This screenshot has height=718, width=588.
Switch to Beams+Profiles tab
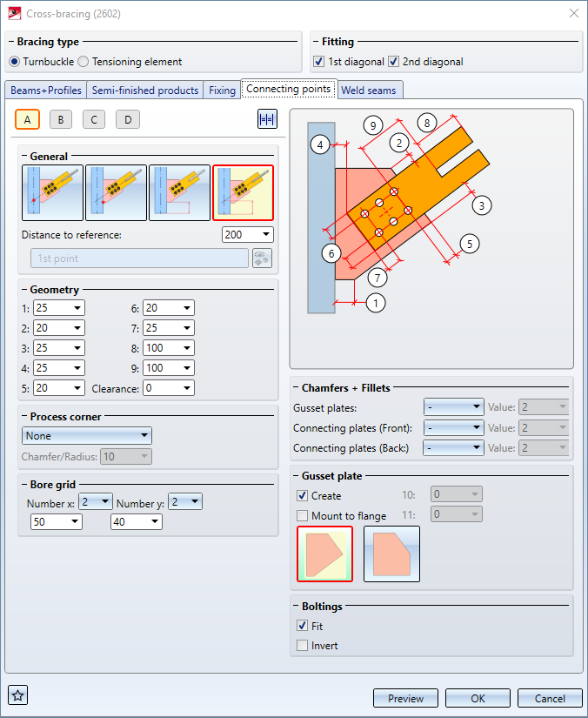pos(46,91)
